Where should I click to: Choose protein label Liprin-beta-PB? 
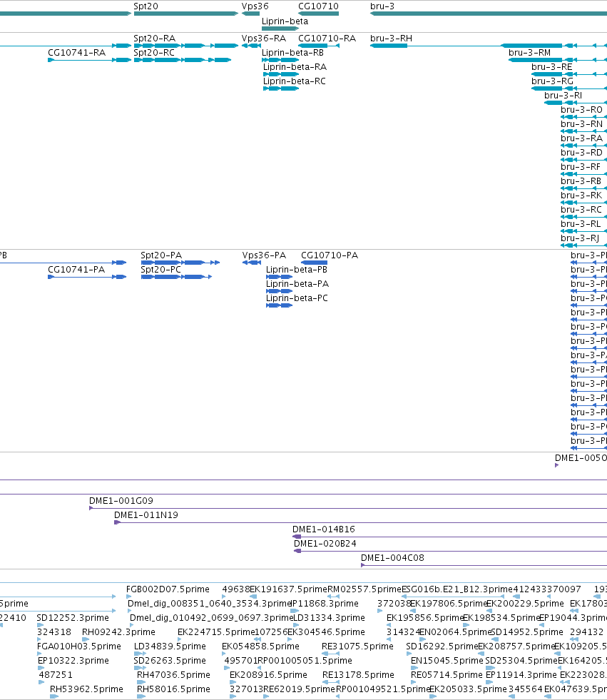click(x=296, y=270)
